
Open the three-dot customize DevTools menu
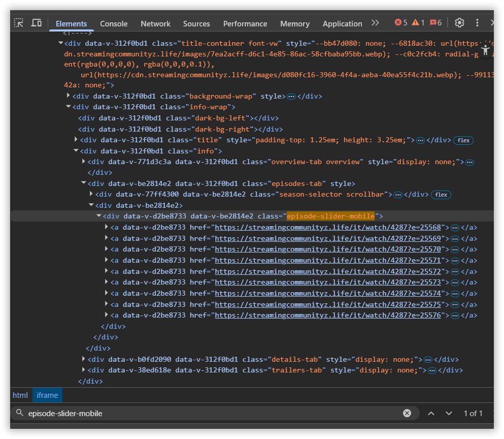click(477, 23)
